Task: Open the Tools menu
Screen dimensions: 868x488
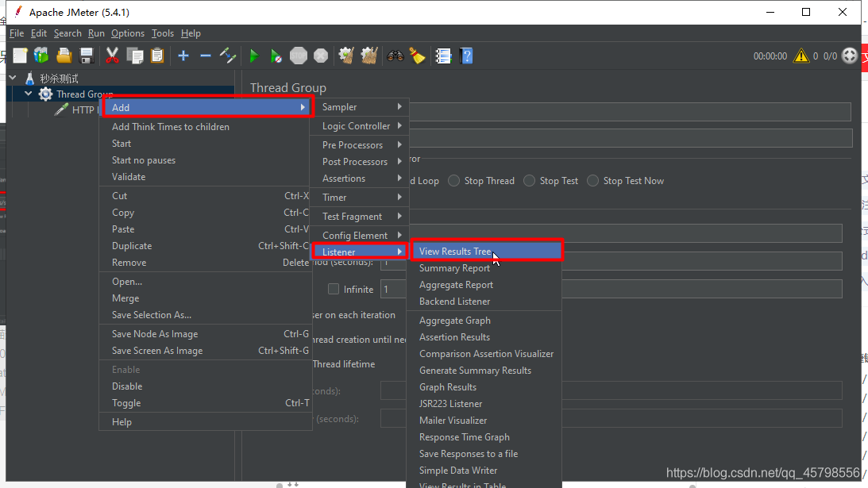Action: click(x=163, y=33)
